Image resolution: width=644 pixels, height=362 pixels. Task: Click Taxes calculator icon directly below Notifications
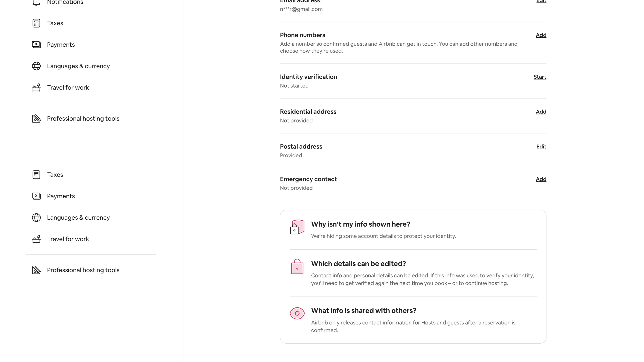click(x=36, y=23)
